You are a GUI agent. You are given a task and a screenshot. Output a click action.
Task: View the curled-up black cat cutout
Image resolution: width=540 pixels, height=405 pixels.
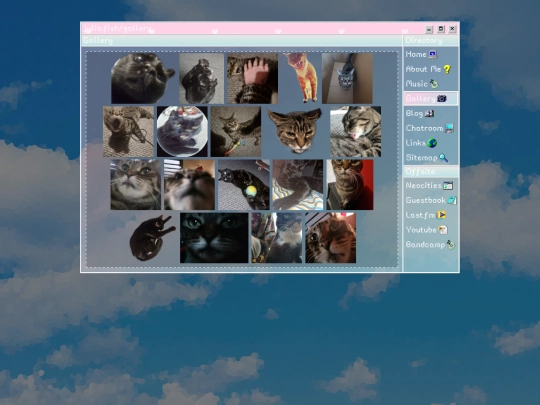152,238
